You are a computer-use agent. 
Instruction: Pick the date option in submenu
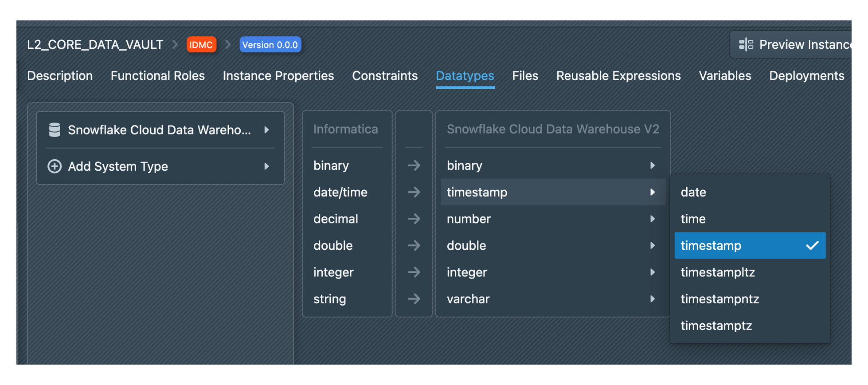693,192
